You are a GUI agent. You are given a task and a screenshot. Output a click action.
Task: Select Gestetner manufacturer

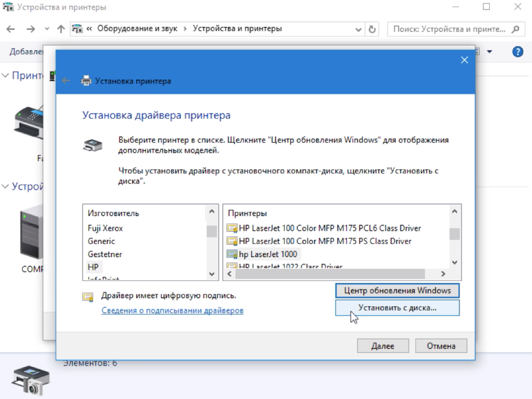105,254
